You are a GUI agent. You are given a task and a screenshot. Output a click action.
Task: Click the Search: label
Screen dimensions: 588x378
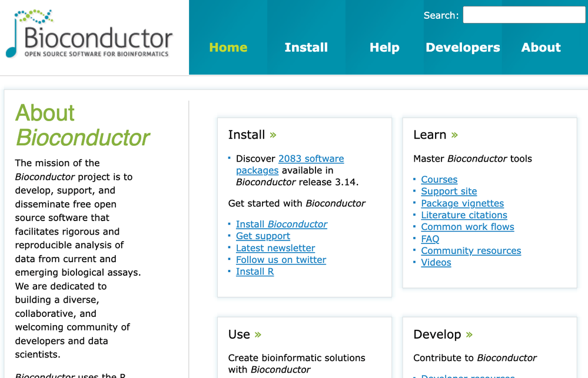point(441,15)
